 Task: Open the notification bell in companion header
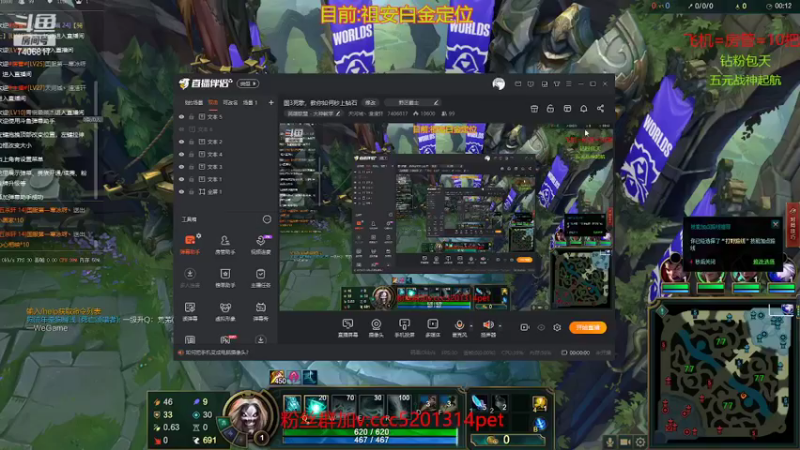pyautogui.click(x=584, y=108)
